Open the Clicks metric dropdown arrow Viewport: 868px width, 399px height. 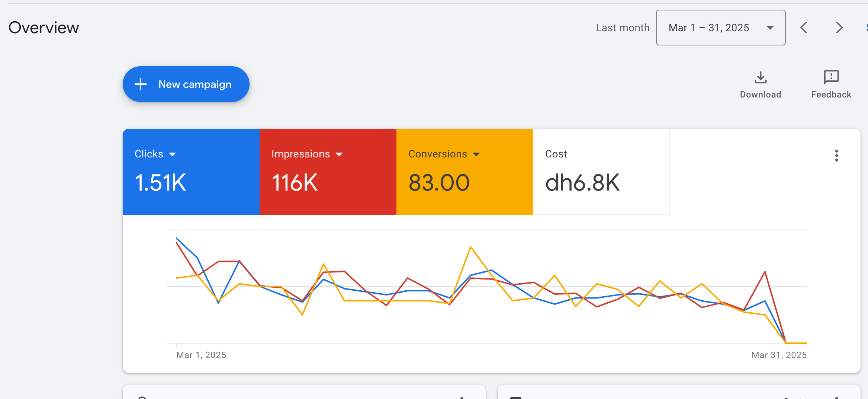coord(172,154)
